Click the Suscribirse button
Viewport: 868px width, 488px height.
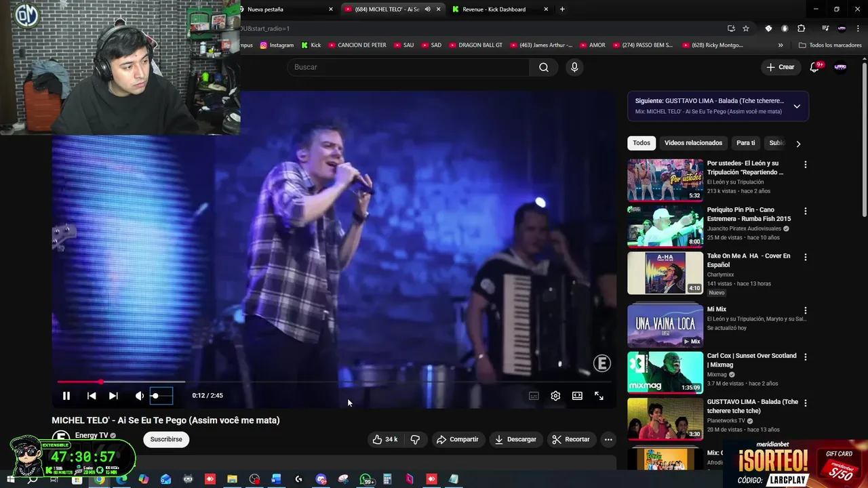166,439
